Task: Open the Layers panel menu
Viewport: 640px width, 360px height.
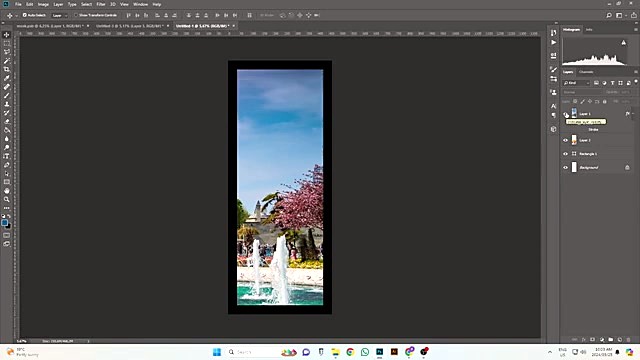Action: point(636,72)
